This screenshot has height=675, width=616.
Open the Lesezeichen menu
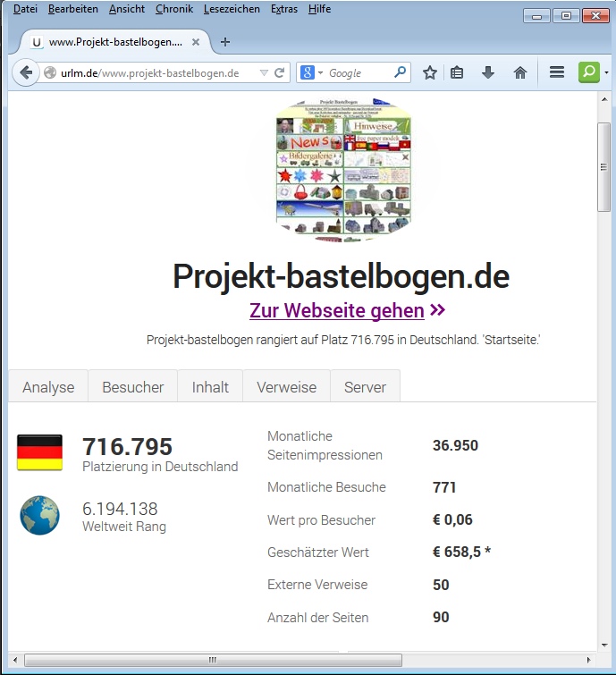[232, 9]
